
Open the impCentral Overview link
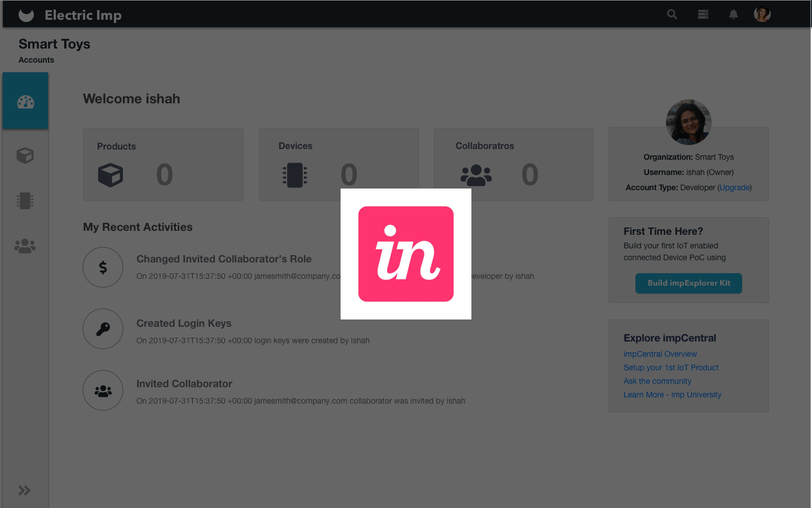(x=660, y=354)
